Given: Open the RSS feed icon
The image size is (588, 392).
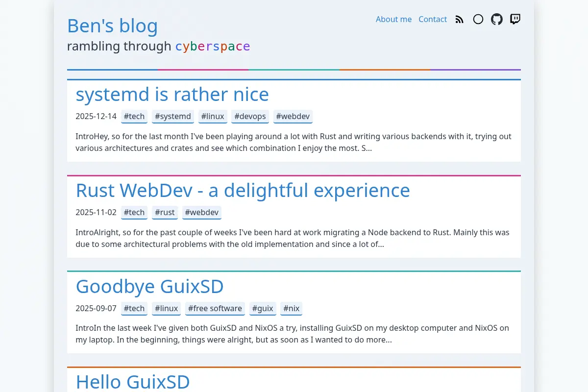Looking at the screenshot, I should [x=459, y=20].
